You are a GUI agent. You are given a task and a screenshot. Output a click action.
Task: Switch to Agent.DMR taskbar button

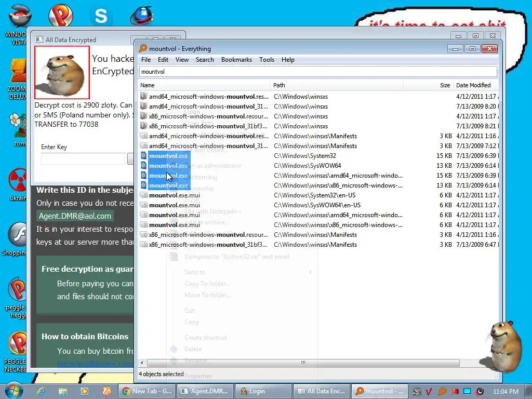click(205, 391)
